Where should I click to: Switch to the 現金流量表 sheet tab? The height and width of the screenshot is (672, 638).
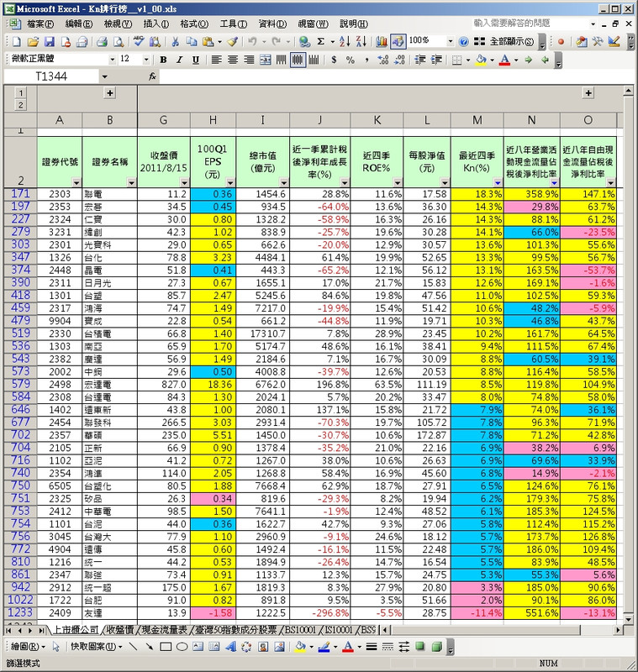pos(165,630)
